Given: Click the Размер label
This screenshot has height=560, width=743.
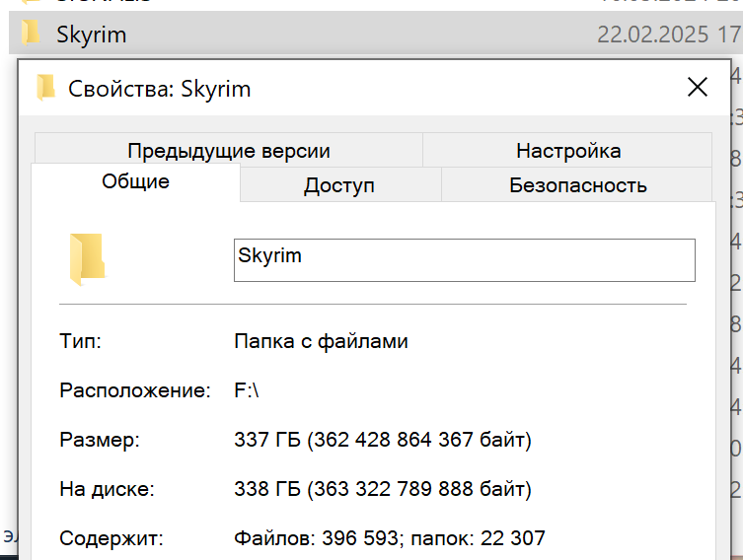Looking at the screenshot, I should click(x=100, y=440).
